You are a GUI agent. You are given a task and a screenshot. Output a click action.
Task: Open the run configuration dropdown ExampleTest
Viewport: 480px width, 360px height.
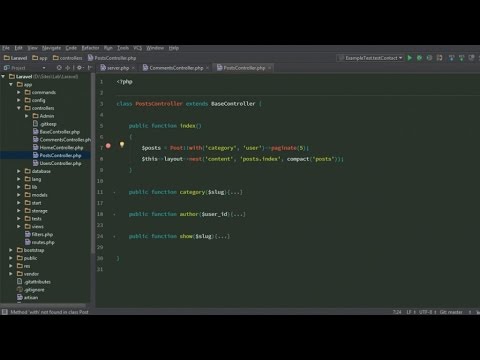click(x=370, y=58)
